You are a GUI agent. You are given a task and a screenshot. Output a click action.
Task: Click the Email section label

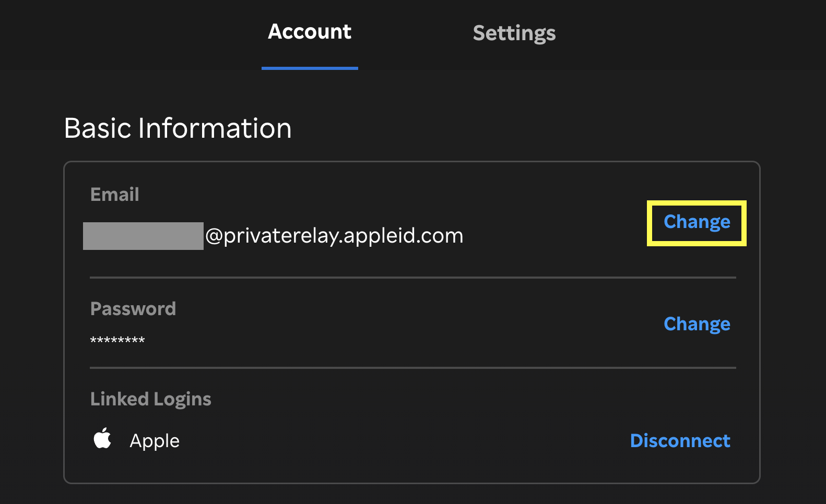(114, 194)
